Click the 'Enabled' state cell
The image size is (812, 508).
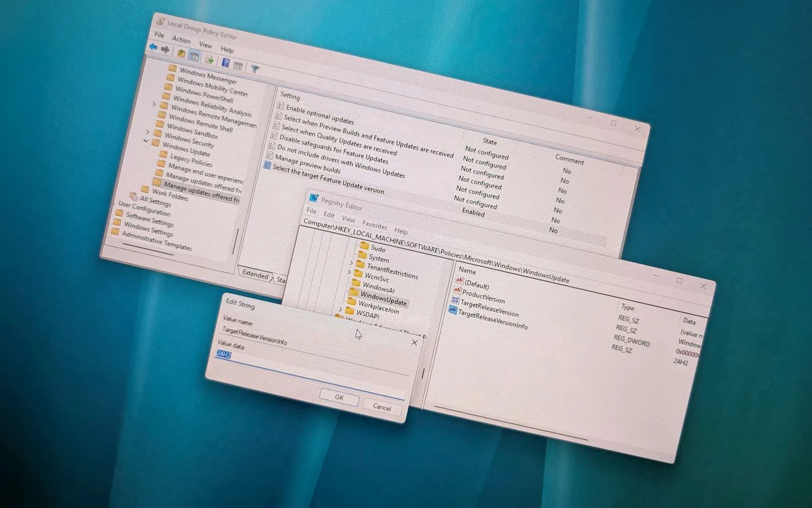[x=473, y=212]
